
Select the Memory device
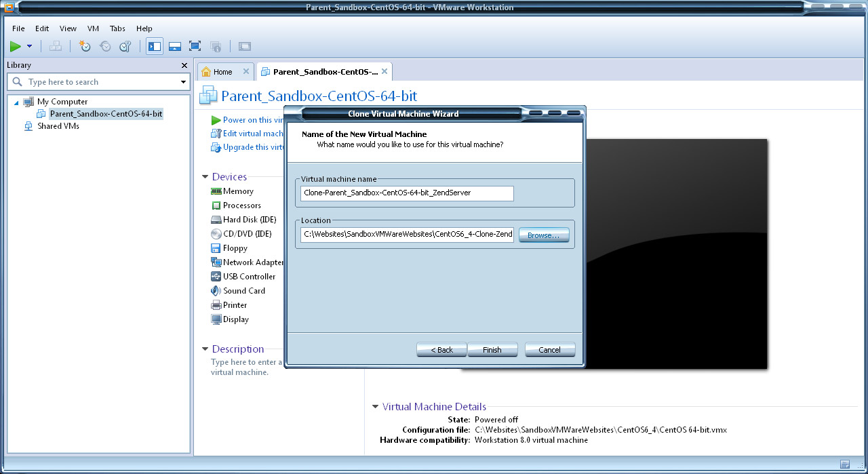click(233, 191)
